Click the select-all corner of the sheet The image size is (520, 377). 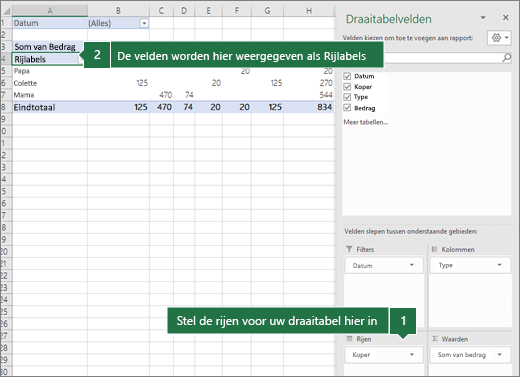pos(6,11)
